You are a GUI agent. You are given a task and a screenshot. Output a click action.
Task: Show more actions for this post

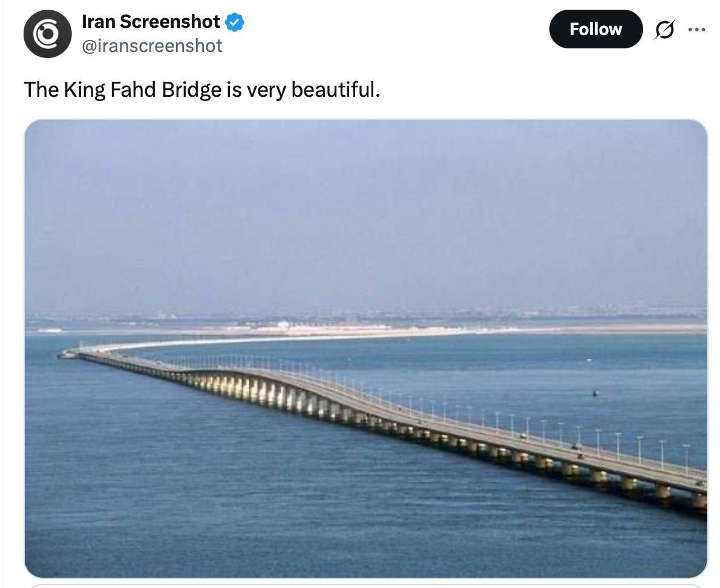coord(696,29)
